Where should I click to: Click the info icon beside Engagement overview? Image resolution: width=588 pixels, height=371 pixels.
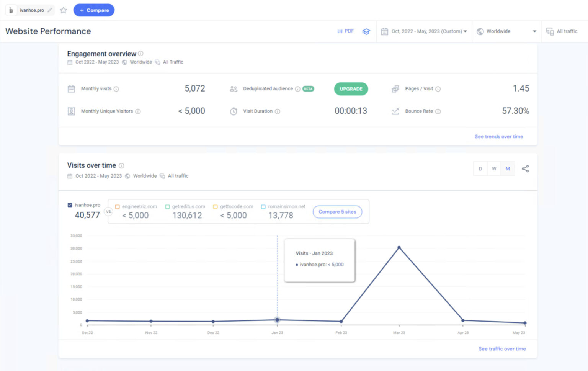click(x=140, y=54)
